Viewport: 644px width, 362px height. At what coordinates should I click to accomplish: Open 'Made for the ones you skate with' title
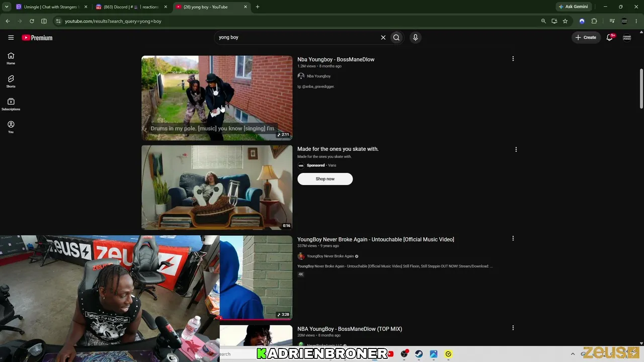pos(338,149)
